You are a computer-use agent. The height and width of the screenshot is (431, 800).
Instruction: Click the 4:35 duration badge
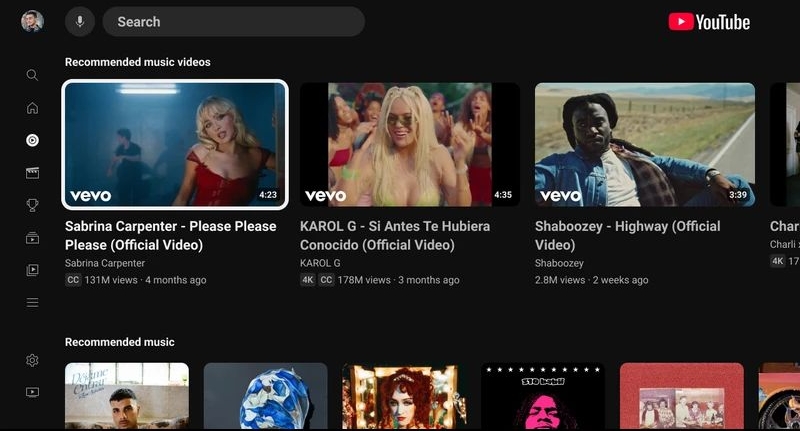coord(503,195)
